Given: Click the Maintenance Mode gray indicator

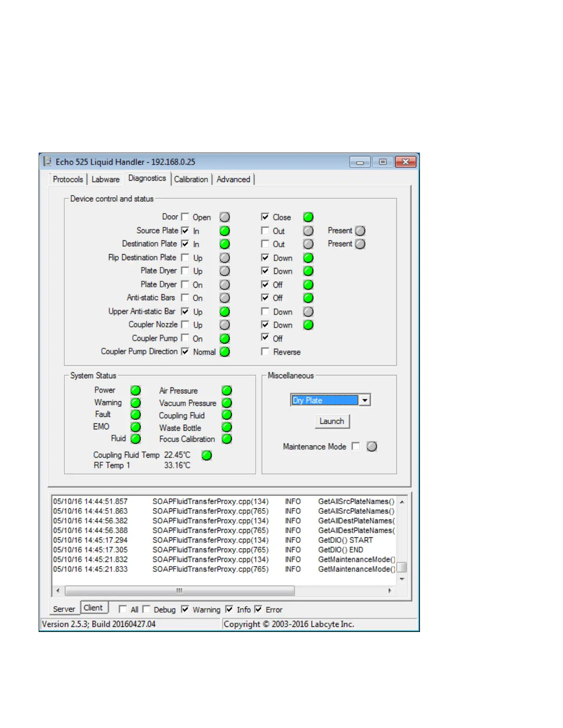Looking at the screenshot, I should 372,446.
